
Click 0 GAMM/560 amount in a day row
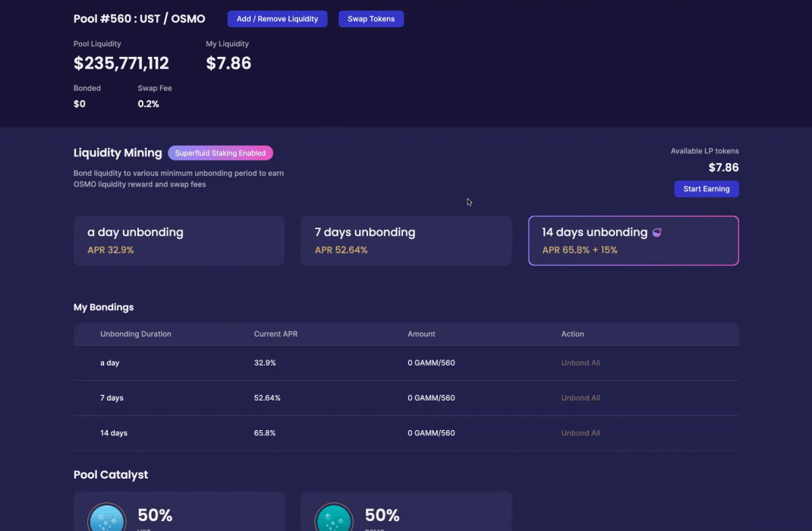[x=431, y=363]
